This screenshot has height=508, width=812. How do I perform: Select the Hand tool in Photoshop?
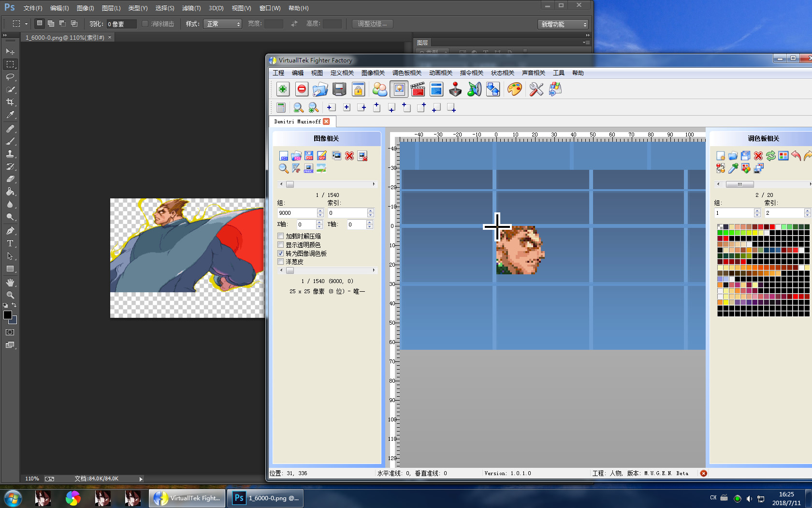(x=10, y=282)
